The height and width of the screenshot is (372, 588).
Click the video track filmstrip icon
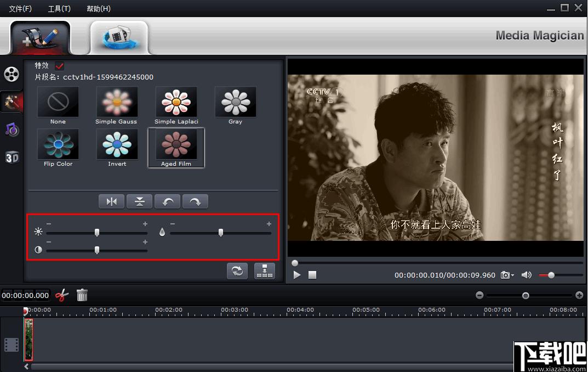(12, 345)
